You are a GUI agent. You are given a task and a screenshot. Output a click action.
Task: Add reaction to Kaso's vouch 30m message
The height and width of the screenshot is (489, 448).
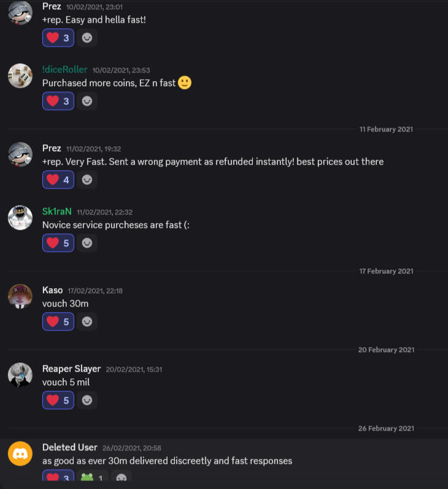87,321
